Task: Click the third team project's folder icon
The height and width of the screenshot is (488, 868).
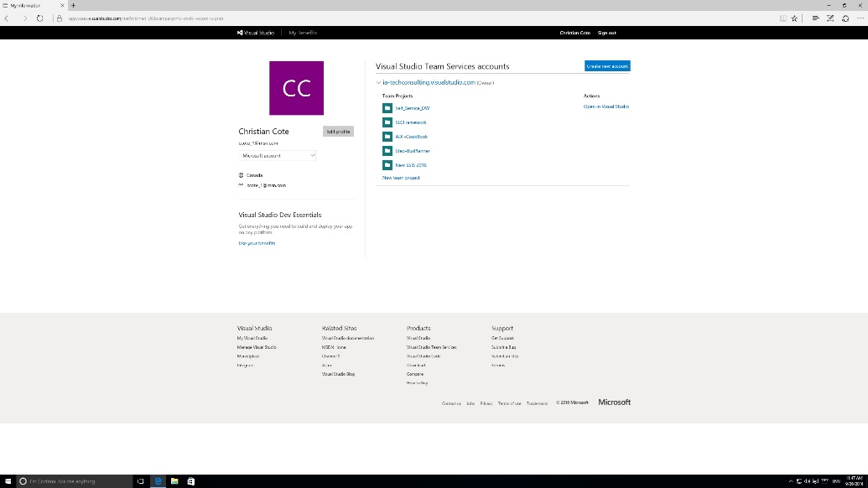Action: (387, 137)
